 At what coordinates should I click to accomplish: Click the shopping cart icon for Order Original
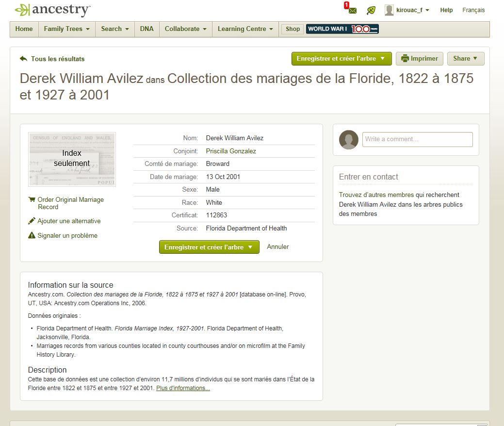(32, 199)
